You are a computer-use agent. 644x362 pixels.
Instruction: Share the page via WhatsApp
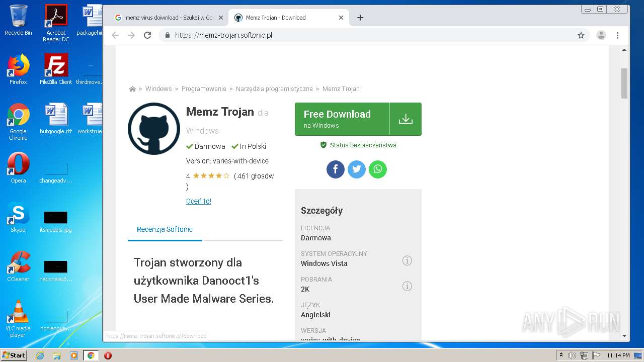(378, 169)
